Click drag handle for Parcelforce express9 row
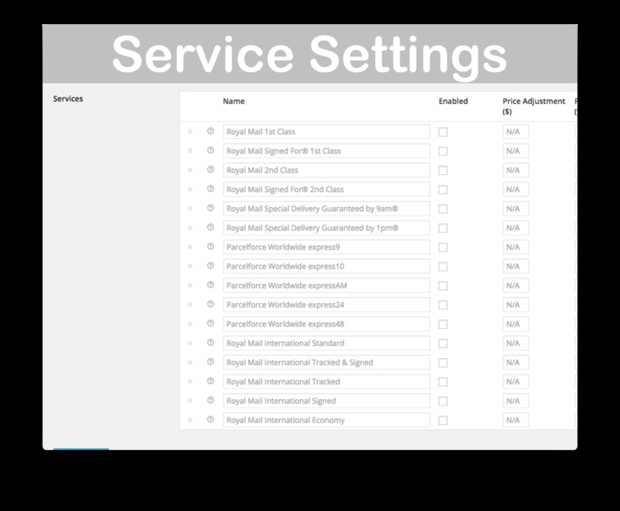620x511 pixels. coord(190,247)
